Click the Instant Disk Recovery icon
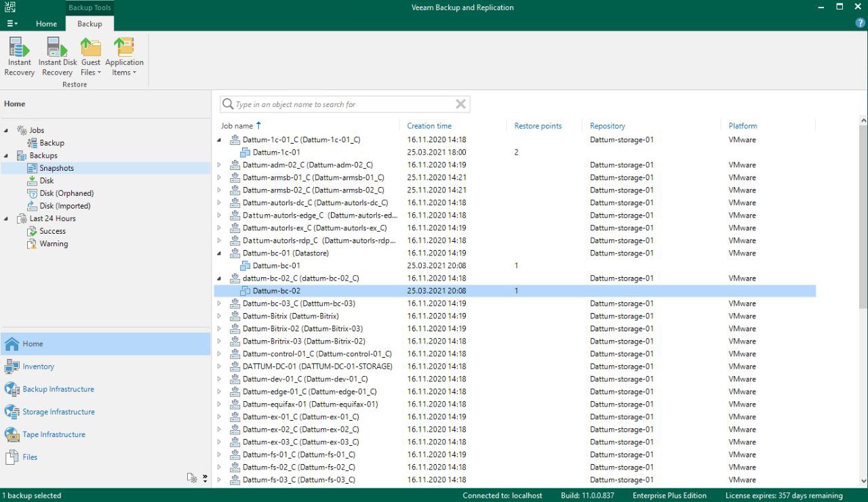Image resolution: width=868 pixels, height=502 pixels. click(58, 56)
